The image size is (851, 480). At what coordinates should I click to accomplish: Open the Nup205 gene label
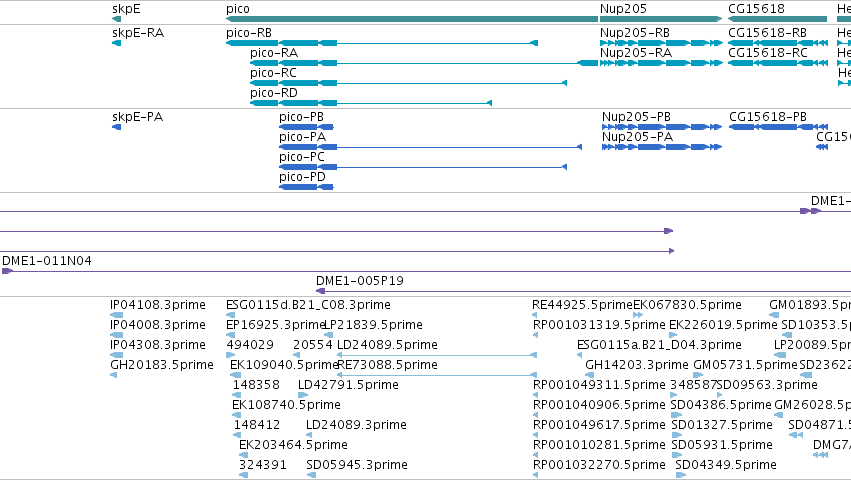coord(623,9)
